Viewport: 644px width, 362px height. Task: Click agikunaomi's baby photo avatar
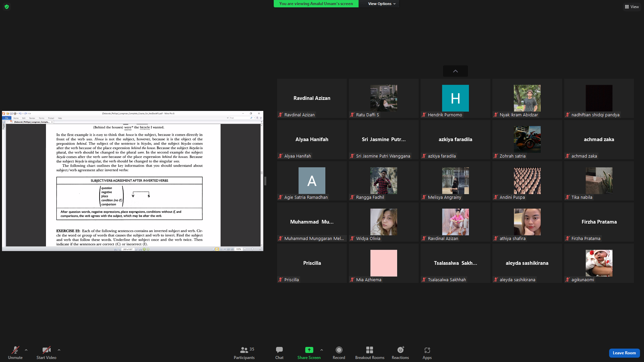coord(599,263)
